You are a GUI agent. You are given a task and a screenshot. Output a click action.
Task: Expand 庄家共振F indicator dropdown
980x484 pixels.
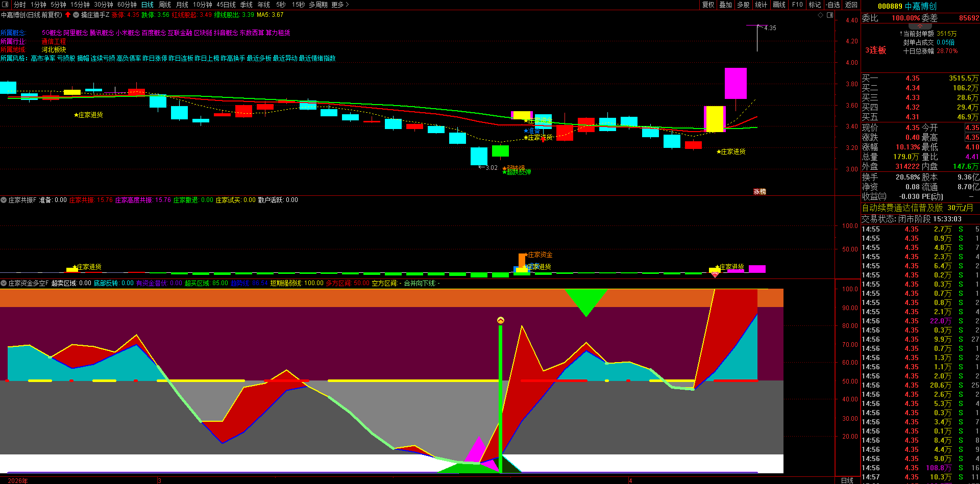(x=4, y=200)
